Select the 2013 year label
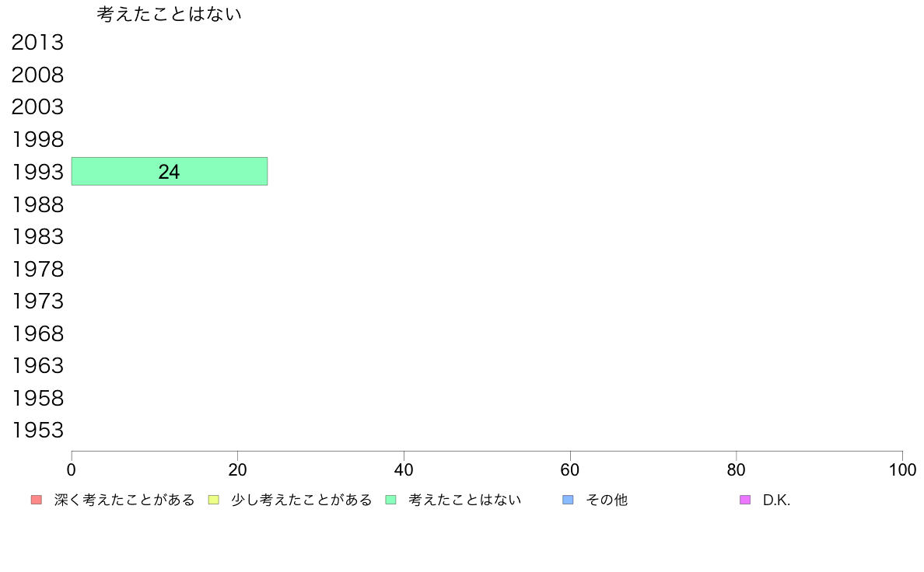924x572 pixels. 37,43
